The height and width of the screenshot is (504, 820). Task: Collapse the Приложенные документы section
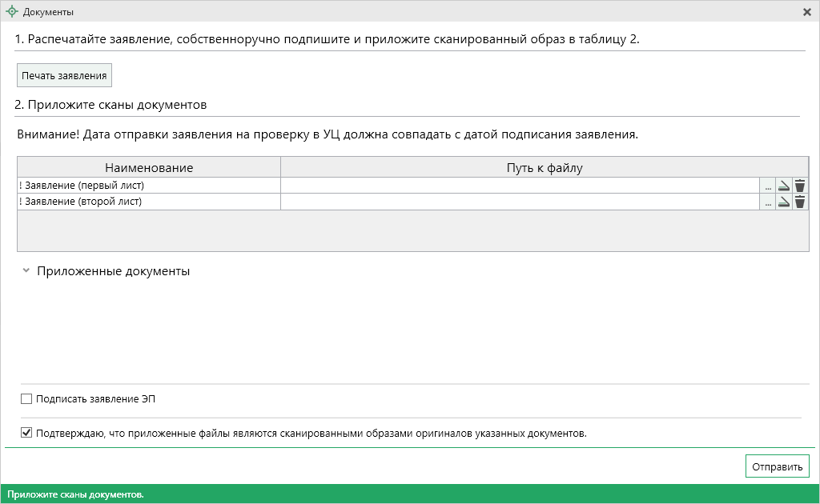coord(26,271)
